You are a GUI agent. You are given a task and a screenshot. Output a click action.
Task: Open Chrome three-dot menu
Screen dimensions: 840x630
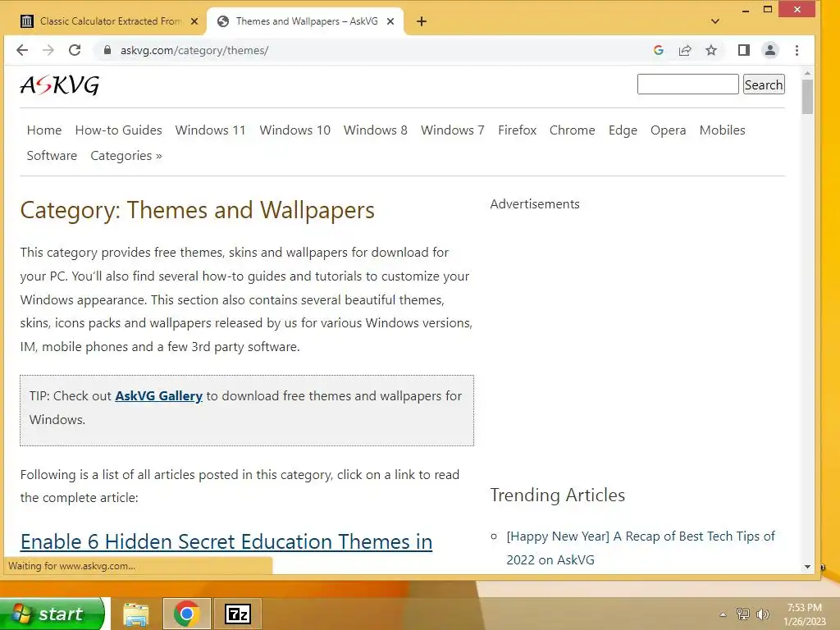tap(797, 50)
